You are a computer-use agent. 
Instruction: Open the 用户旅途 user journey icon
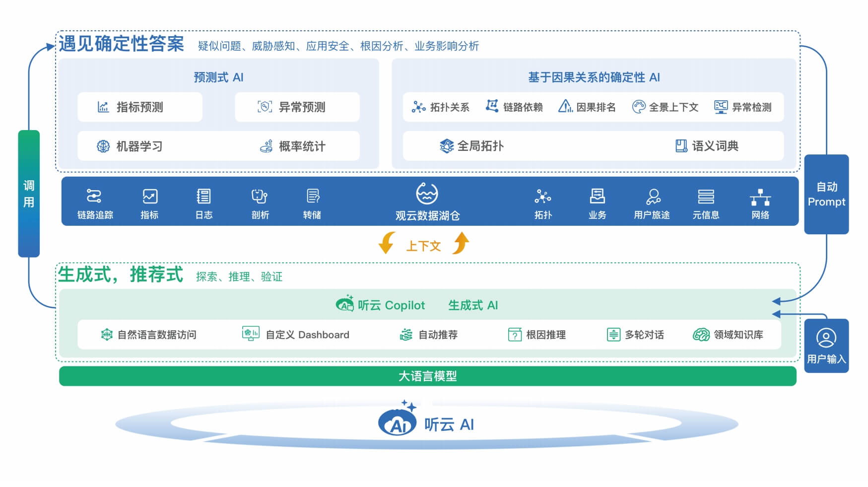pos(653,196)
